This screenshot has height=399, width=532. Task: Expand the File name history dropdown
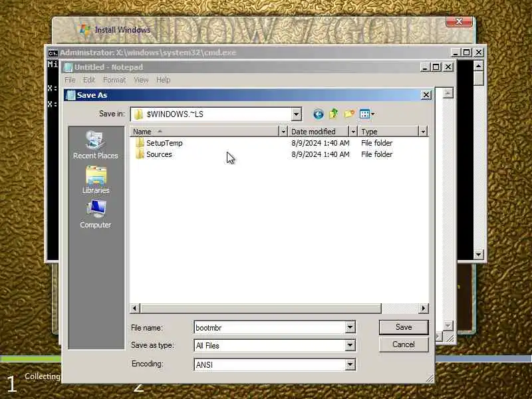click(x=350, y=327)
